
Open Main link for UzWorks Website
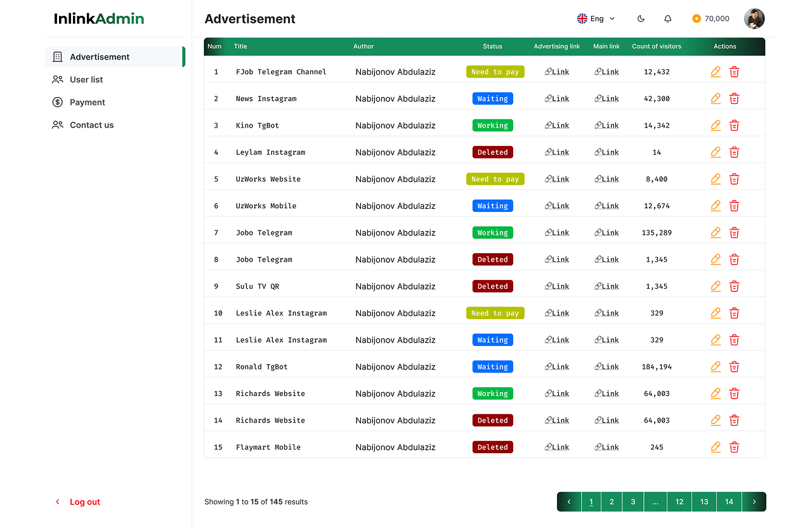(606, 180)
